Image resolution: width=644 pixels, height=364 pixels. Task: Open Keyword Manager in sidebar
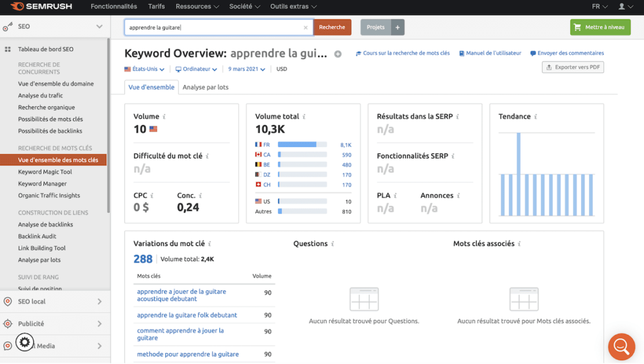(42, 184)
